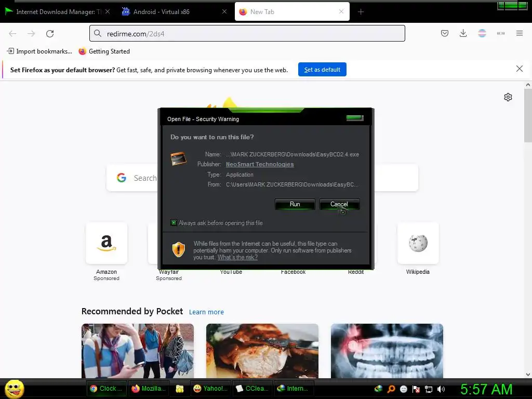Click the magnifier tray icon
This screenshot has width=532, height=399.
(x=391, y=389)
